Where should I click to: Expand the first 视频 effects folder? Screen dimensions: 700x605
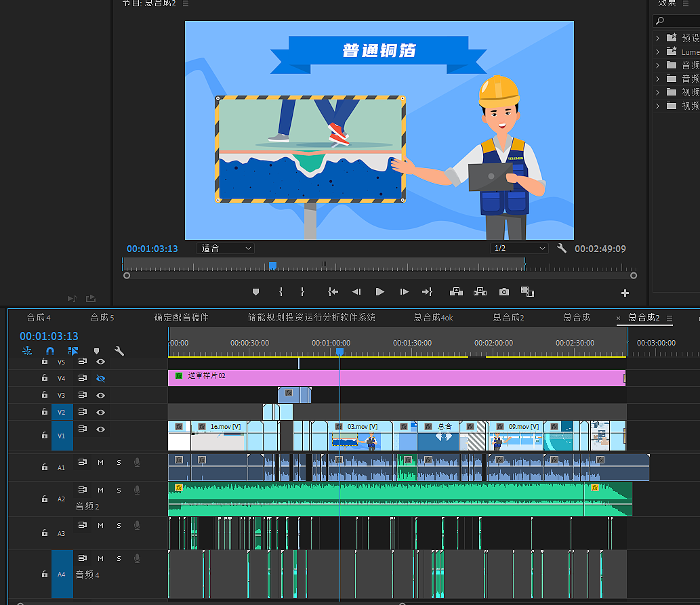click(x=657, y=92)
